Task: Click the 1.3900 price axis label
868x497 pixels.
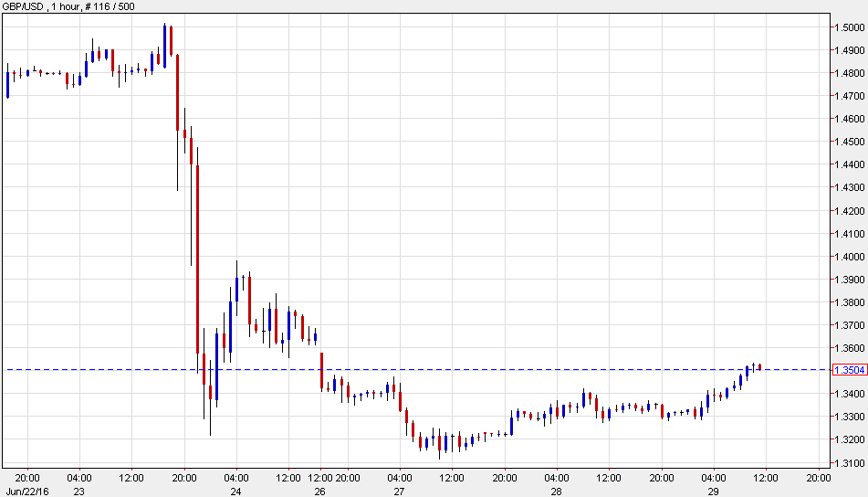Action: (x=850, y=280)
